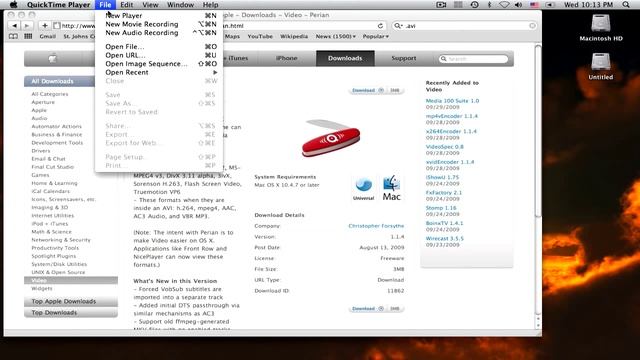Image resolution: width=640 pixels, height=360 pixels.
Task: Click the YouTube bookmark
Action: (260, 36)
